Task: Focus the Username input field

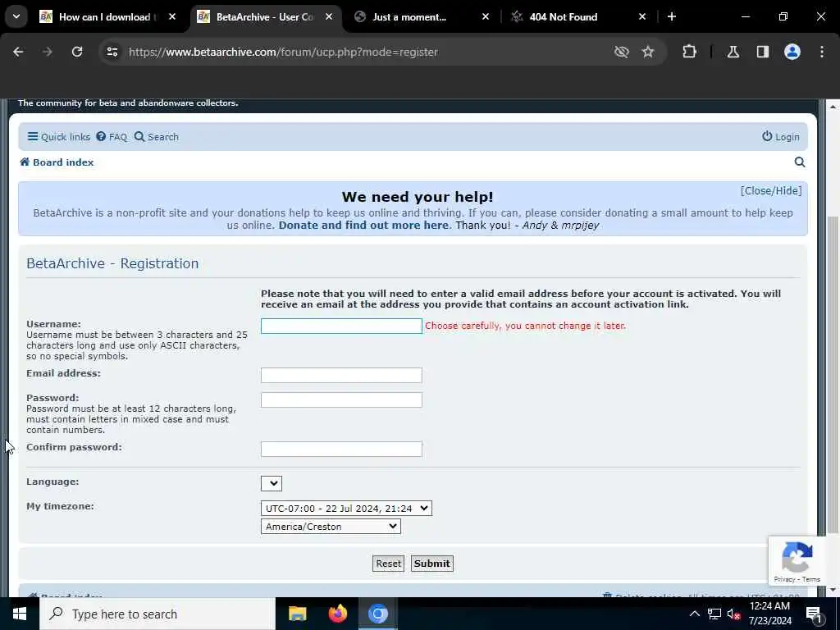Action: [x=341, y=326]
